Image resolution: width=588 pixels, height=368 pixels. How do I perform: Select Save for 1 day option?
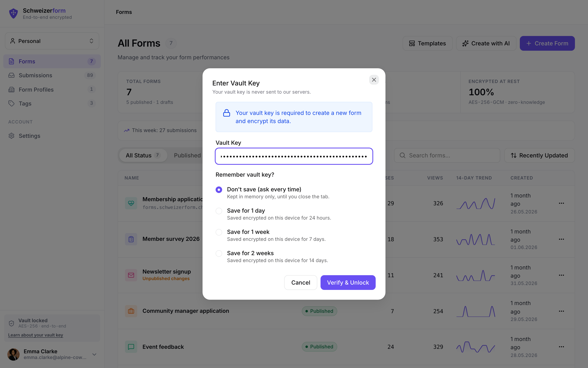tap(219, 211)
